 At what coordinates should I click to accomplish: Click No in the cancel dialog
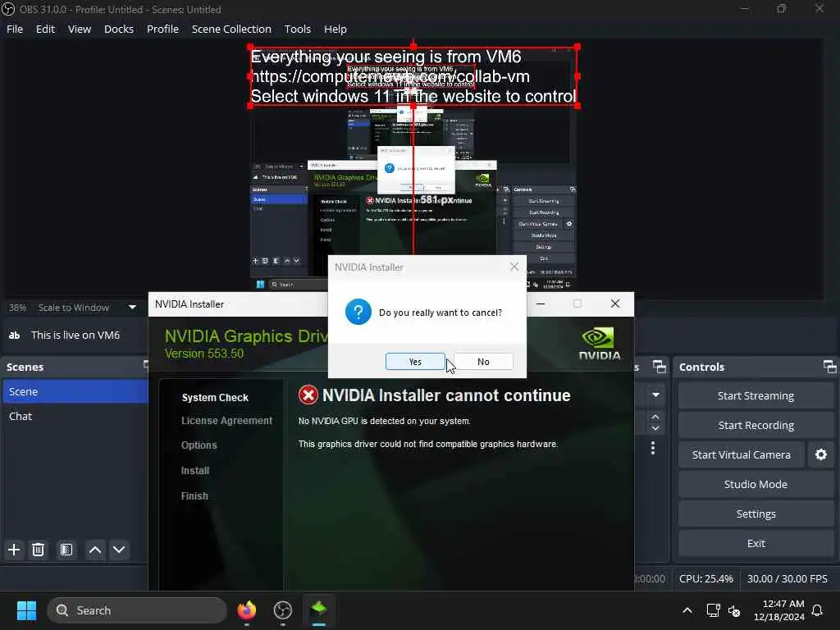pyautogui.click(x=483, y=362)
